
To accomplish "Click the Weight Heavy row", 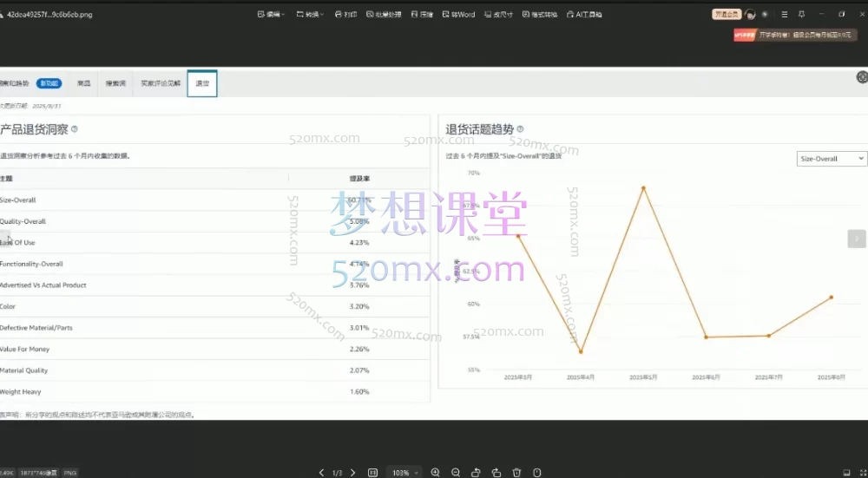I will click(214, 392).
